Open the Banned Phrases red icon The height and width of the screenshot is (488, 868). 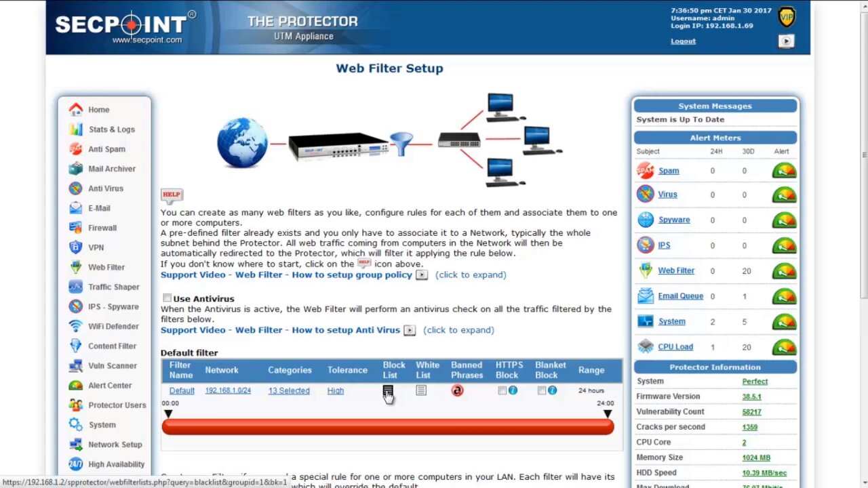(457, 390)
